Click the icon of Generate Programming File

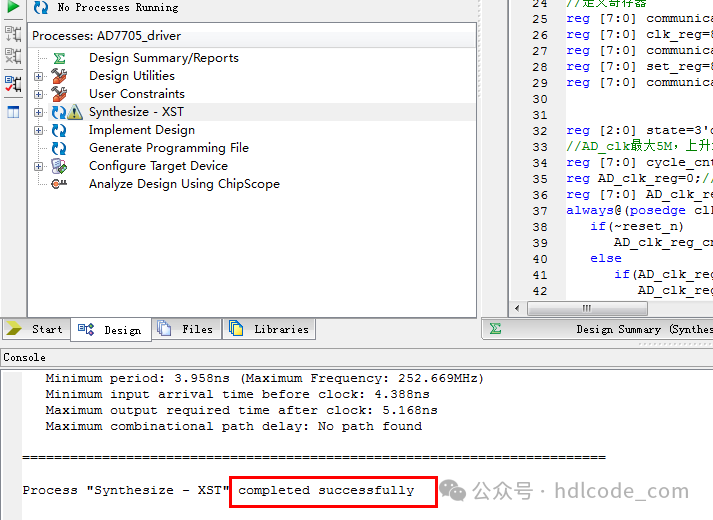point(59,148)
